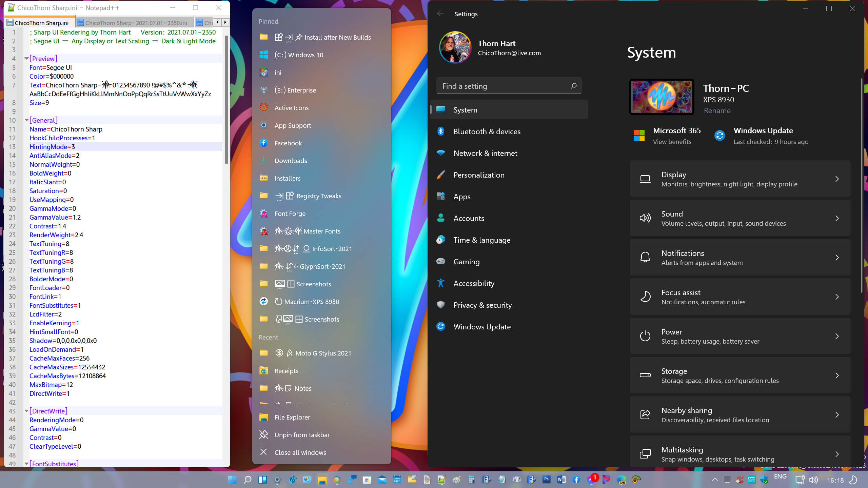Collapse the [General] section fold marker
This screenshot has height=488, width=868.
(26, 120)
